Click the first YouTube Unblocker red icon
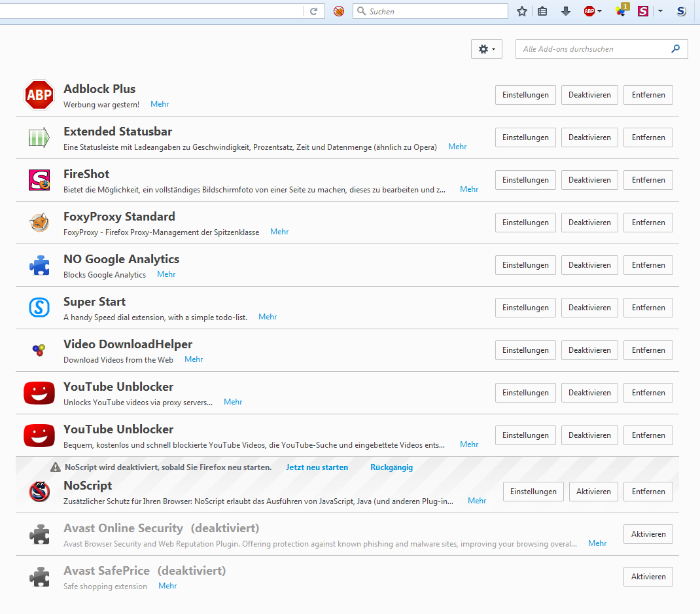Viewport: 700px width, 614px height. pos(39,393)
